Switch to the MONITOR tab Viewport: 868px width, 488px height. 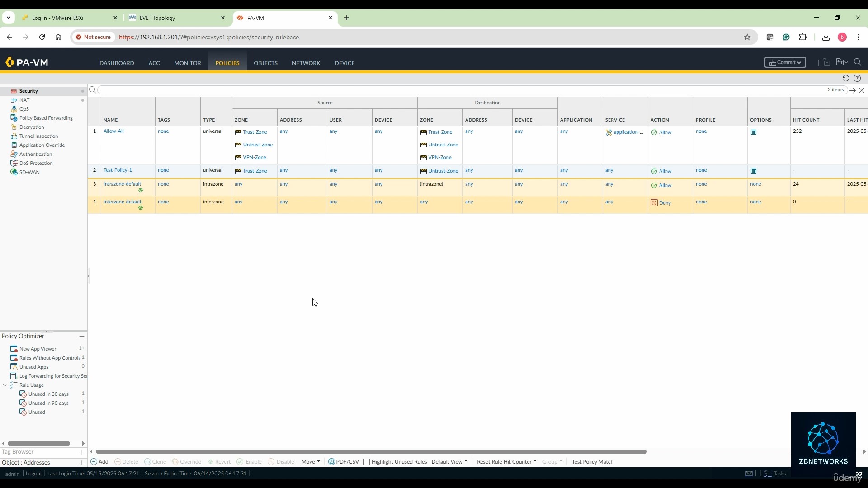(188, 63)
